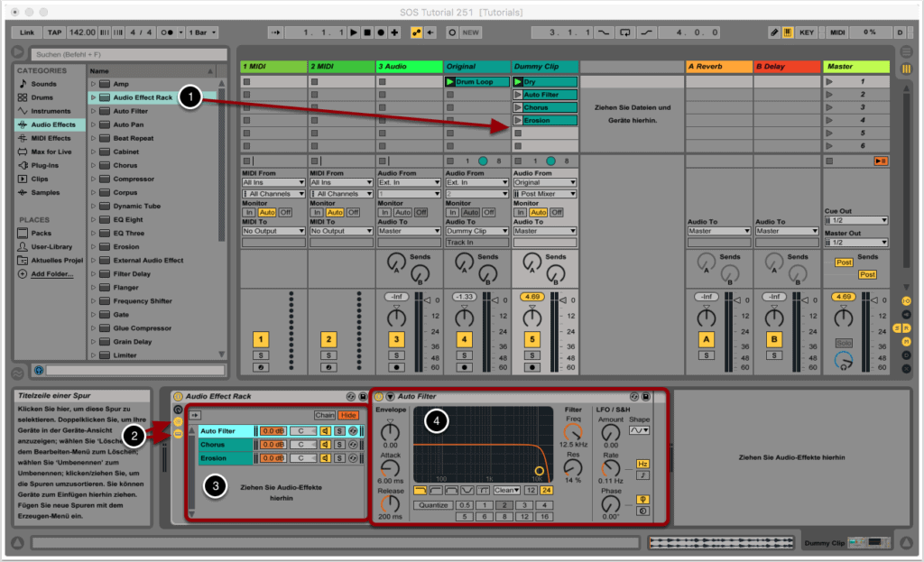Select the low-pass filter type icon
Viewport: 924px width, 562px height.
[x=420, y=490]
